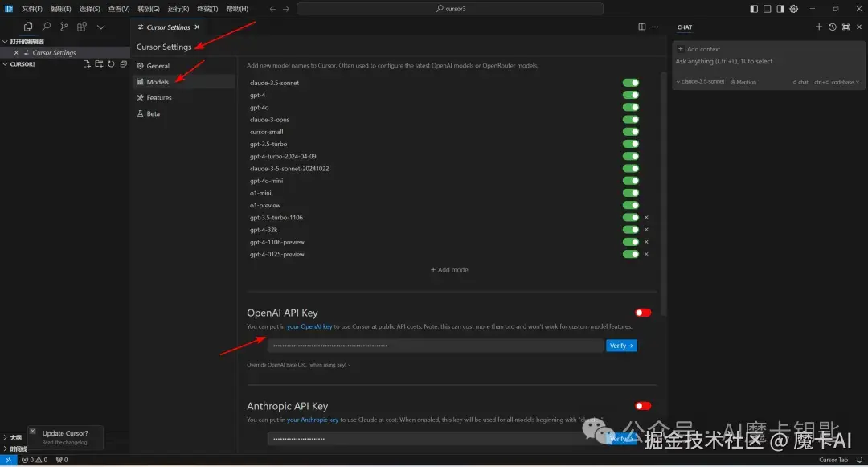Close Cursor Settings in open editors list
Image resolution: width=868 pixels, height=467 pixels.
[16, 52]
